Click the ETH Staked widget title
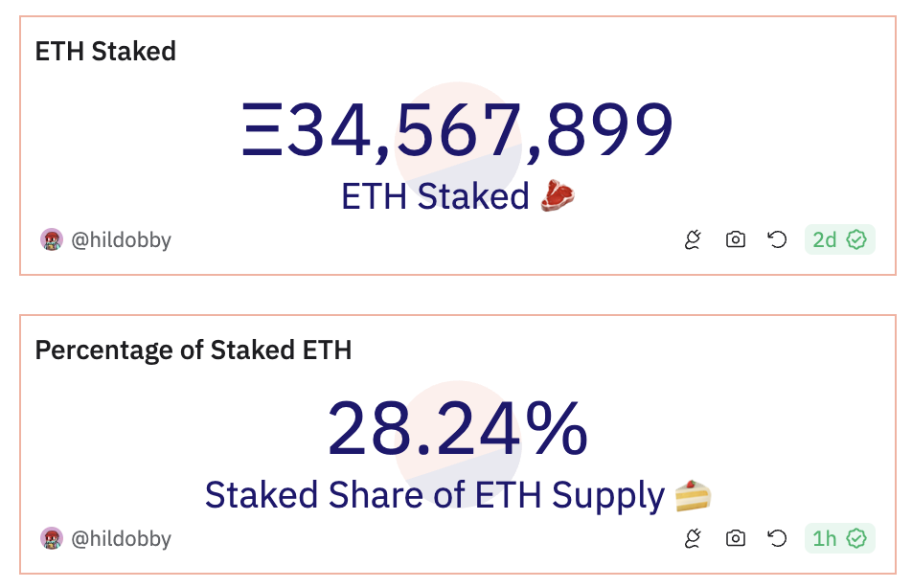Viewport: 912px width, 588px height. [x=104, y=52]
